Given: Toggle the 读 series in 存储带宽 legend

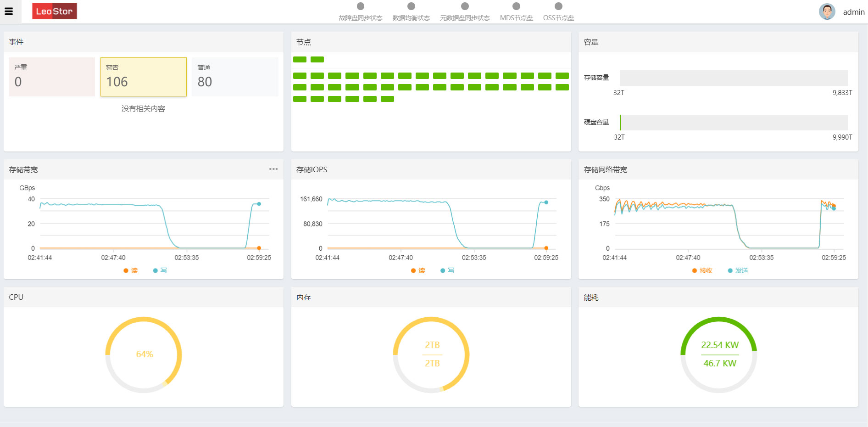Looking at the screenshot, I should (131, 270).
